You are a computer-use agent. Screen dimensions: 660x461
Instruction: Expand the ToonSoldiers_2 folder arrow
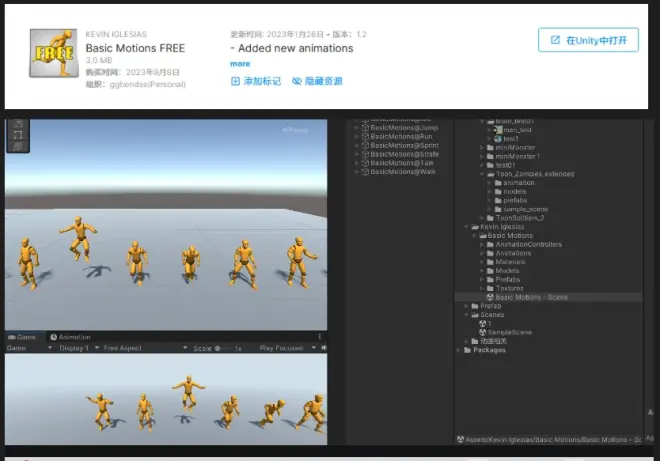click(x=482, y=218)
